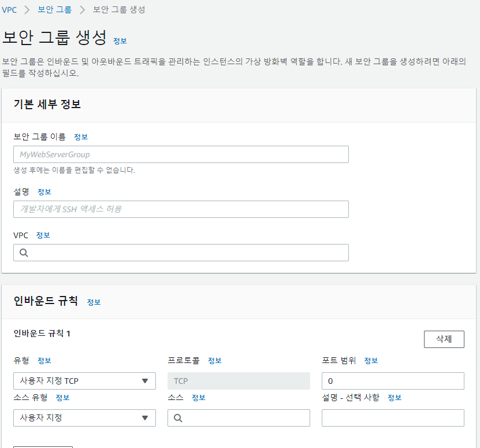Select the 보안 그룹 생성 breadcrumb text
Screen dimensions: 480x448
click(x=119, y=9)
